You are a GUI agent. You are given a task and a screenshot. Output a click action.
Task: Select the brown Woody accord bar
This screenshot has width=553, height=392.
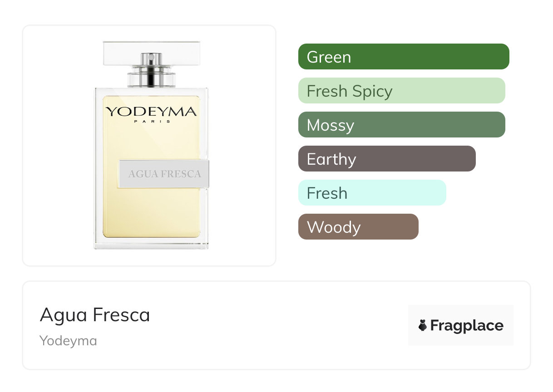point(358,227)
